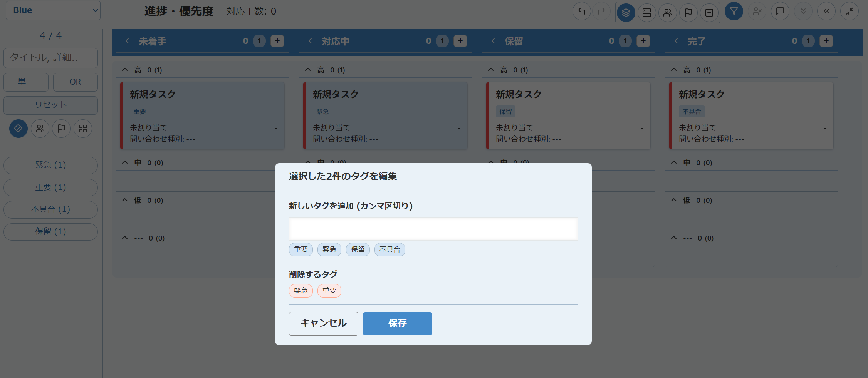Select the rows layout view icon
Image resolution: width=868 pixels, height=378 pixels.
pyautogui.click(x=647, y=13)
